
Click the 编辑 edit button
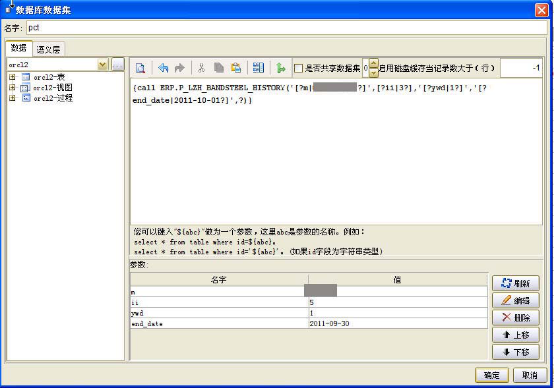click(516, 300)
